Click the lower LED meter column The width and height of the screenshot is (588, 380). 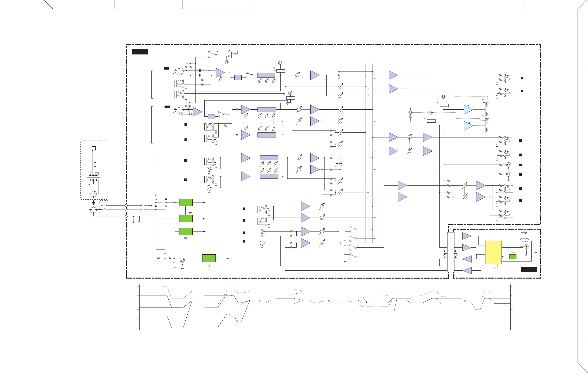coord(487,126)
